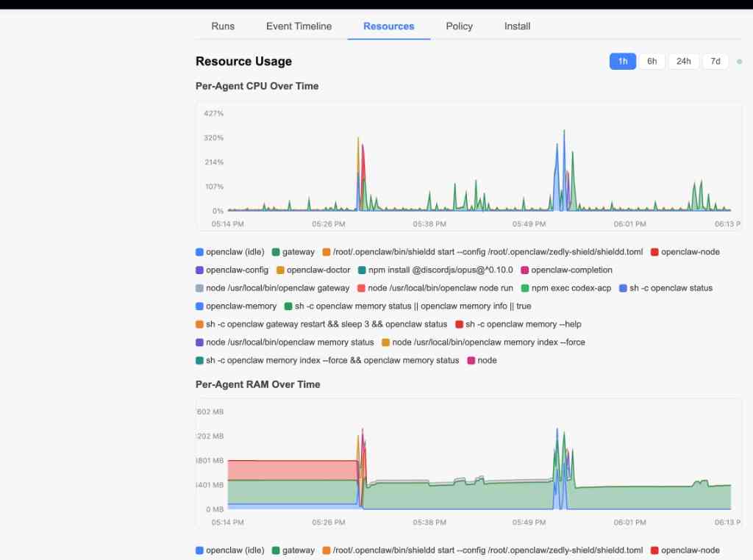This screenshot has height=560, width=753.
Task: Toggle sh -c memory index --force swatch
Action: click(200, 360)
